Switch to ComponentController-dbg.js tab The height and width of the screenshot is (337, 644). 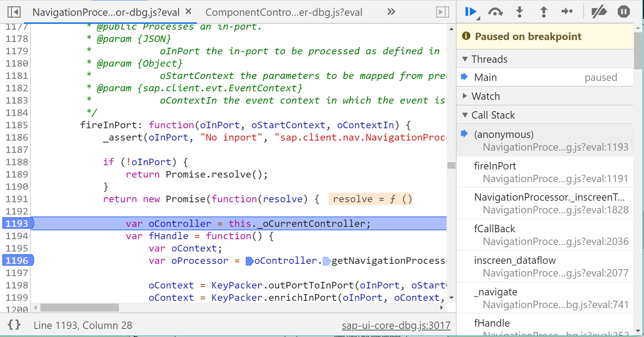(284, 12)
